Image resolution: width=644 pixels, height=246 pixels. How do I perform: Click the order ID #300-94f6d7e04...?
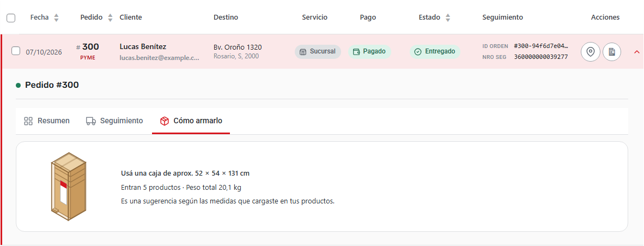[541, 46]
